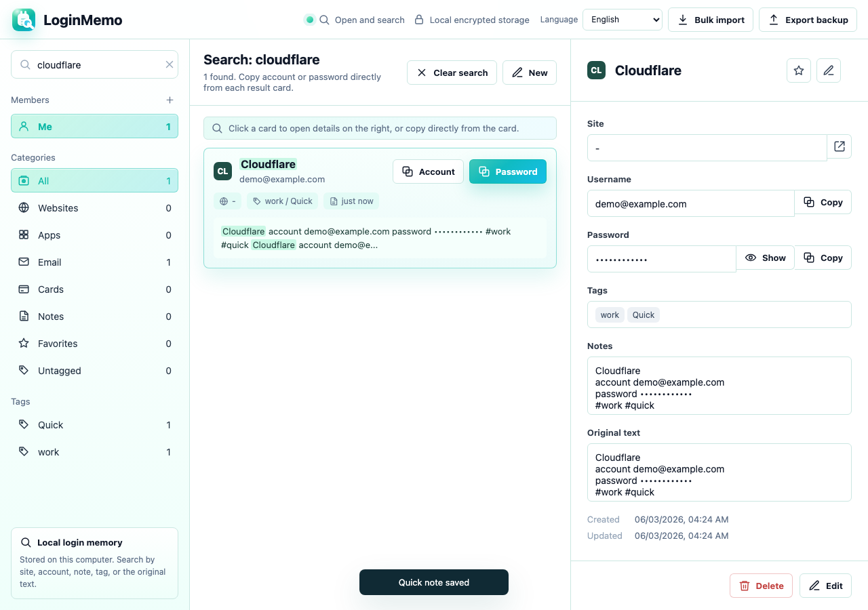Click the Created date value
The image size is (868, 610).
(x=682, y=519)
